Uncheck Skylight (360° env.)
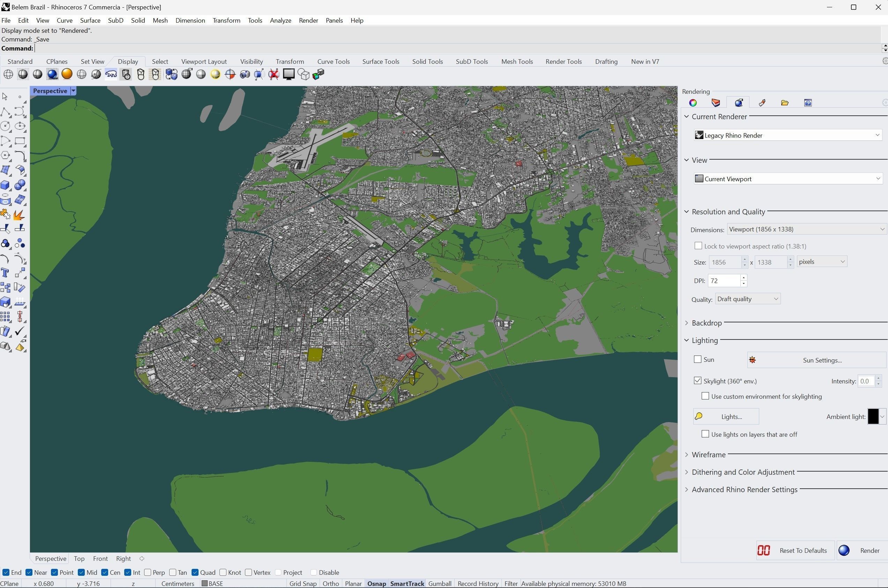The height and width of the screenshot is (588, 888). point(697,380)
